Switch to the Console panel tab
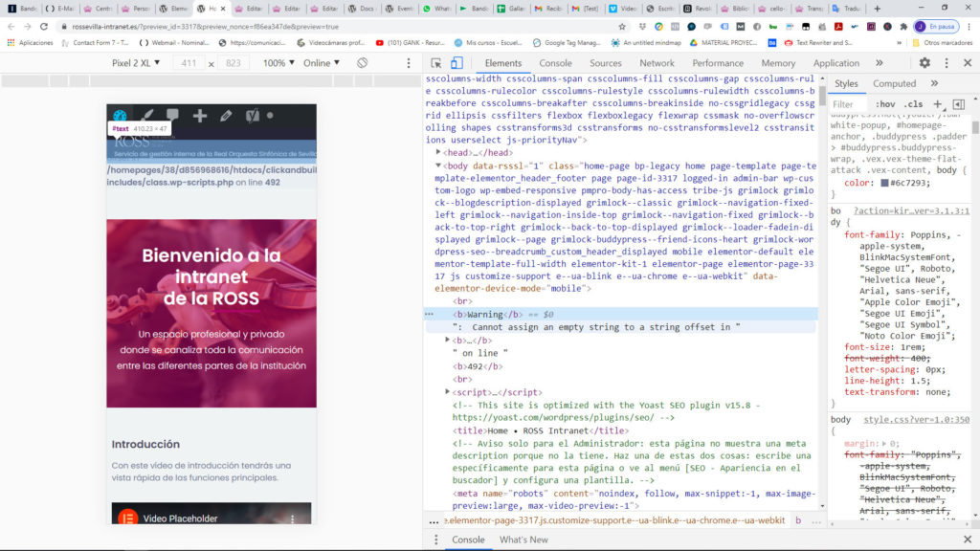The image size is (980, 551). (x=556, y=63)
